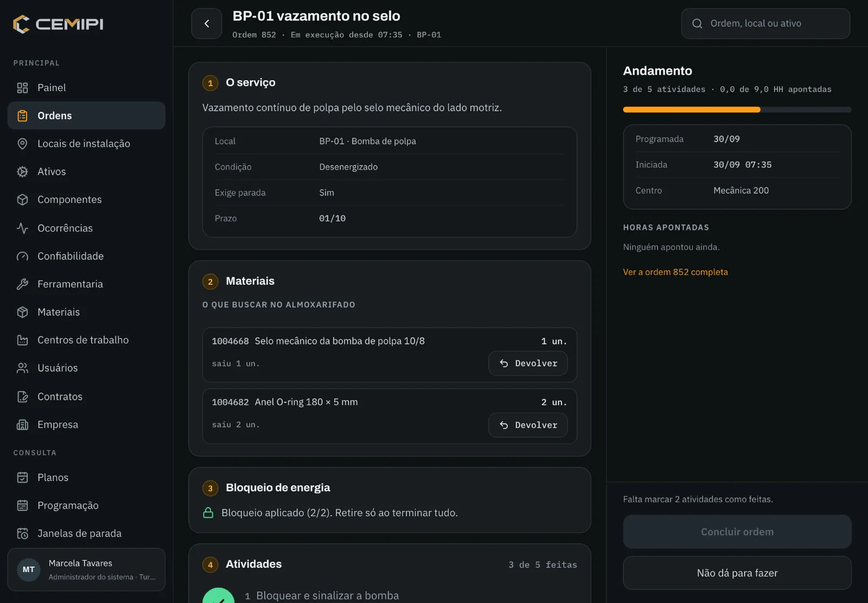The height and width of the screenshot is (603, 868).
Task: Go back with the arrow button
Action: click(x=207, y=23)
